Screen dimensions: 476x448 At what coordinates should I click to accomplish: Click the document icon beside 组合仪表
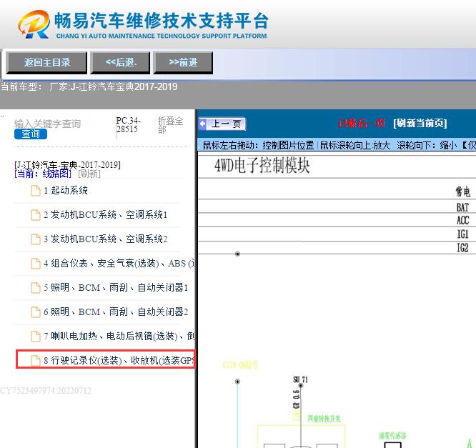click(36, 264)
